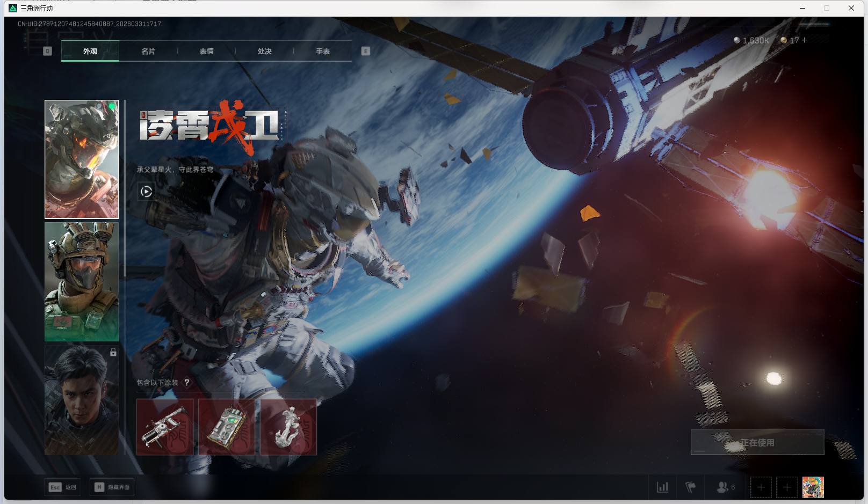Click the 三角洲行动 window title
Screen dimensions: 868x504
tap(37, 8)
